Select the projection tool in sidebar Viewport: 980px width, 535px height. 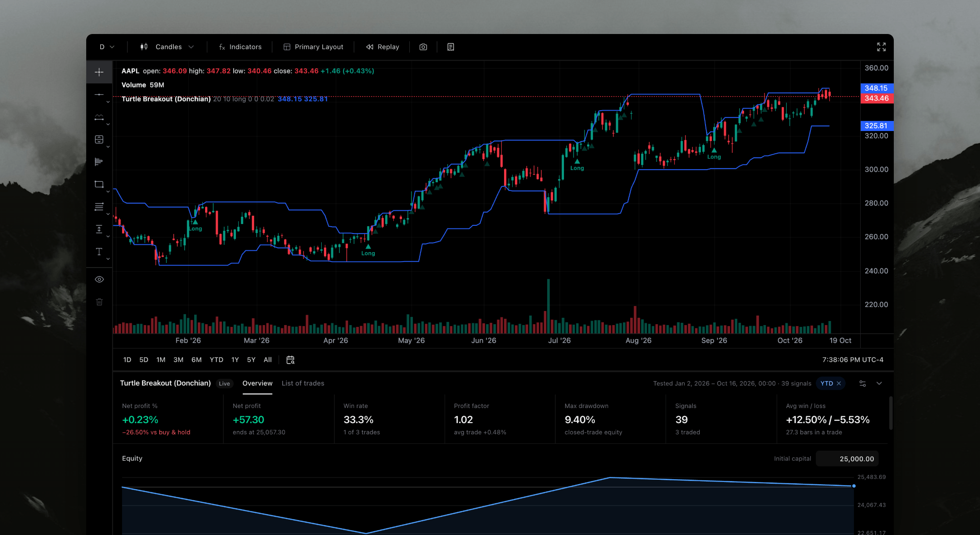click(99, 139)
